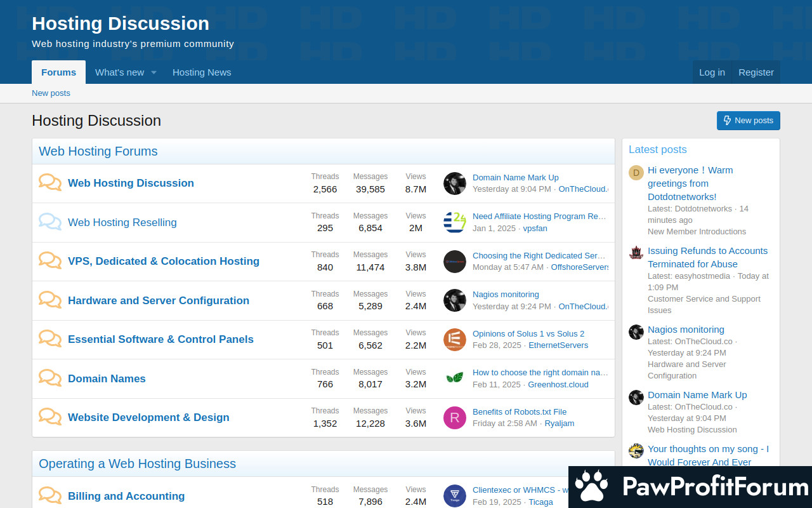Click the Web Hosting Discussion forum bubble icon
This screenshot has width=812, height=508.
coord(50,183)
